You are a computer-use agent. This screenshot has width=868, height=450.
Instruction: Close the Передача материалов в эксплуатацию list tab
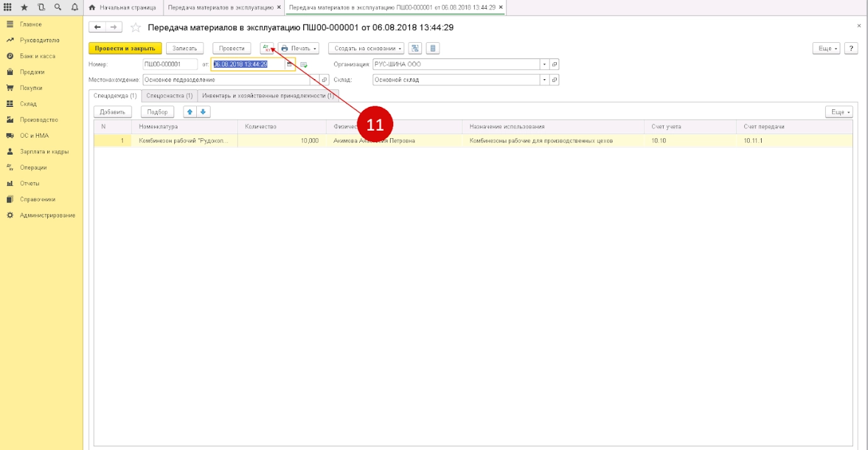279,8
